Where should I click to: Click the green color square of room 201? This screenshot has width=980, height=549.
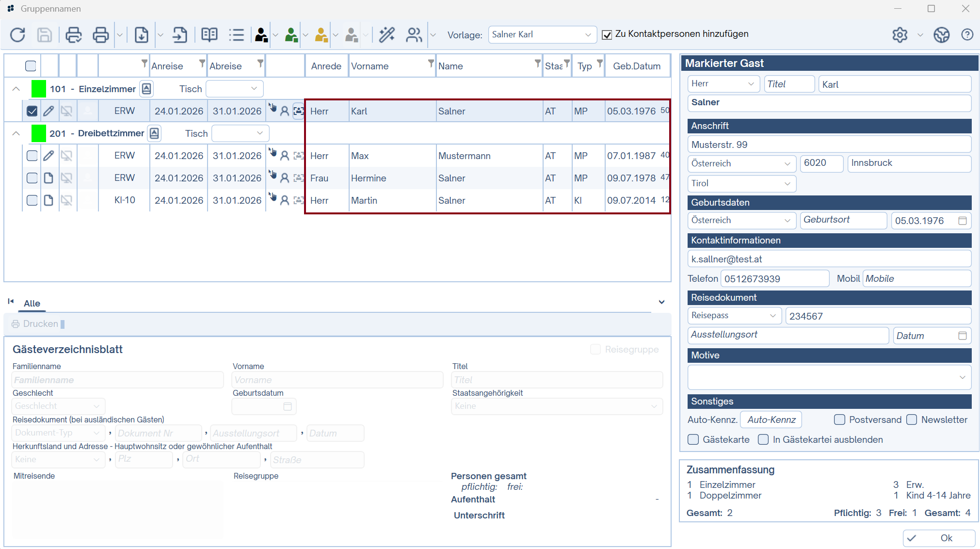[39, 133]
